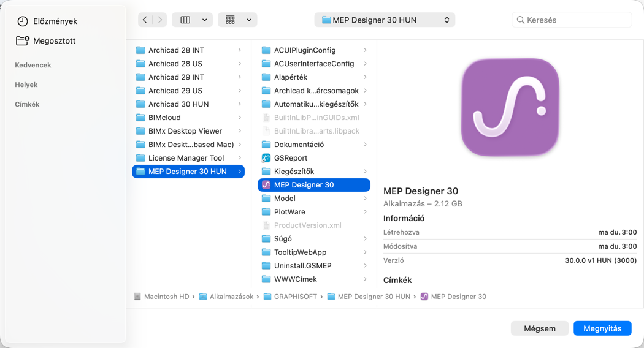Viewport: 644px width, 348px height.
Task: Open the column view options dropdown arrow
Action: (204, 20)
